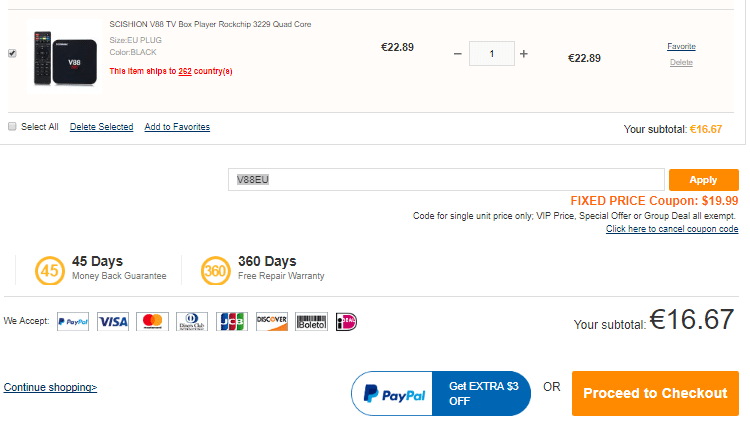The width and height of the screenshot is (750, 423).
Task: Click the Diners Club card icon
Action: (x=192, y=322)
